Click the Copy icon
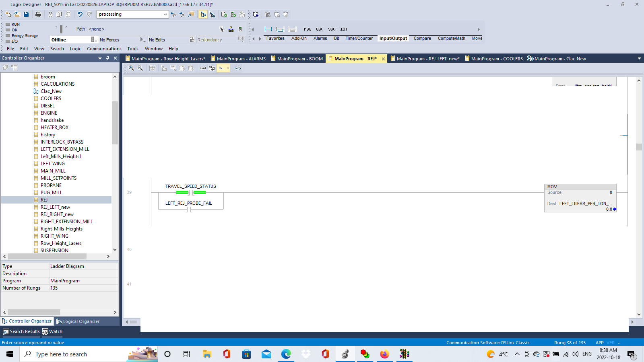This screenshot has width=644, height=362. [59, 14]
